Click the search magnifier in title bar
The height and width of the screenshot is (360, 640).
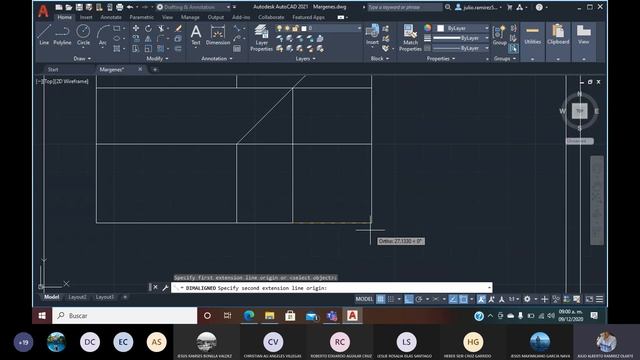coord(448,7)
